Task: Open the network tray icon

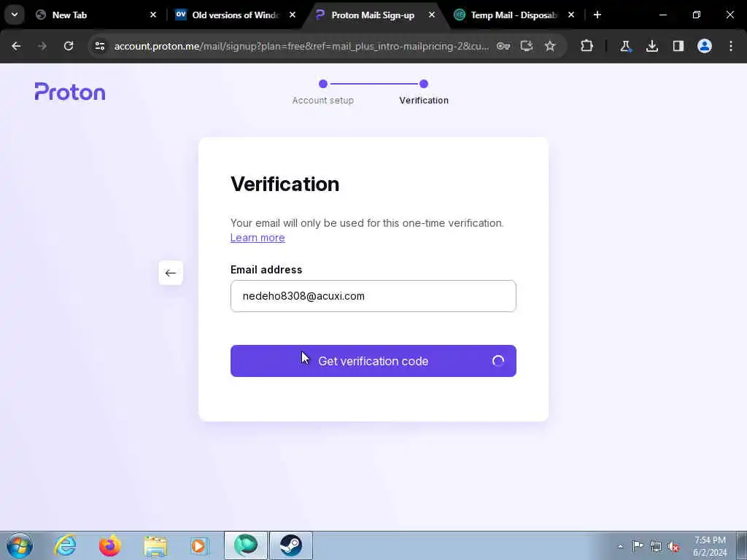Action: coord(656,546)
